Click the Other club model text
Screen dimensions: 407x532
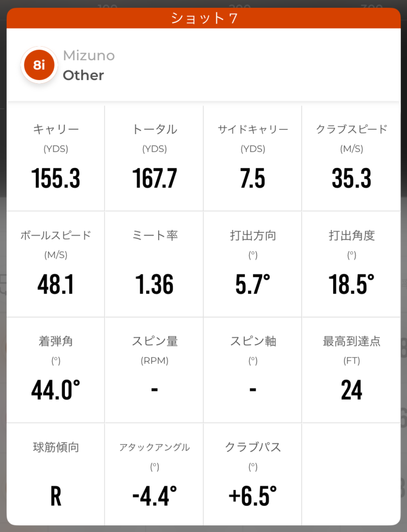[x=83, y=75]
